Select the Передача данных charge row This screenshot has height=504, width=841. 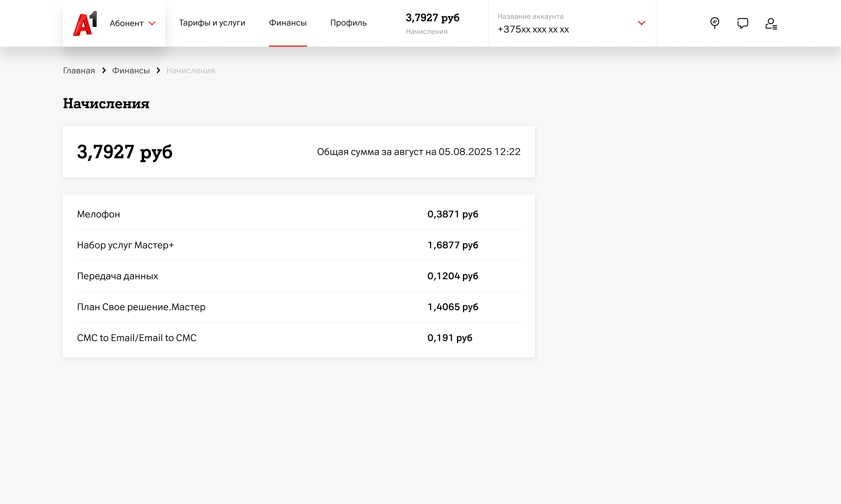[x=118, y=276]
